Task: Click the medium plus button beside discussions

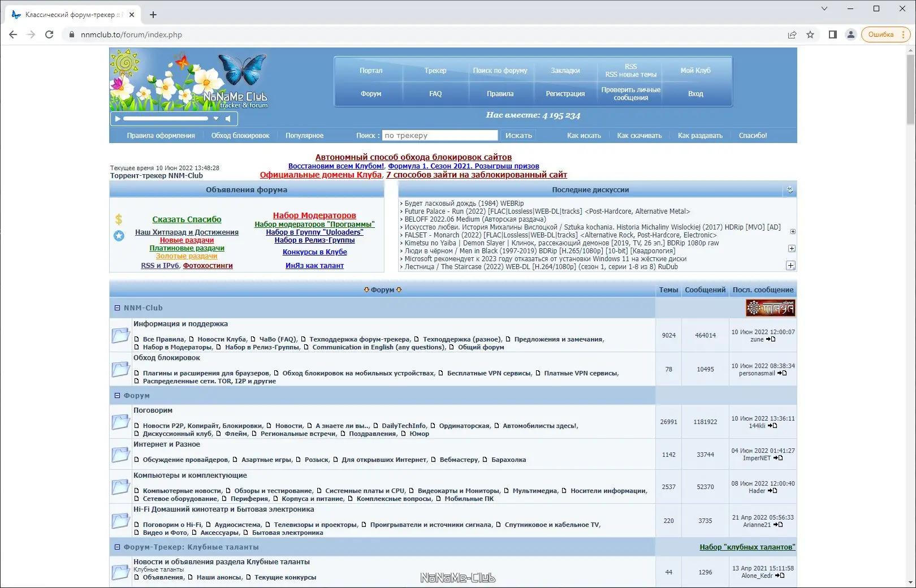Action: coord(792,249)
